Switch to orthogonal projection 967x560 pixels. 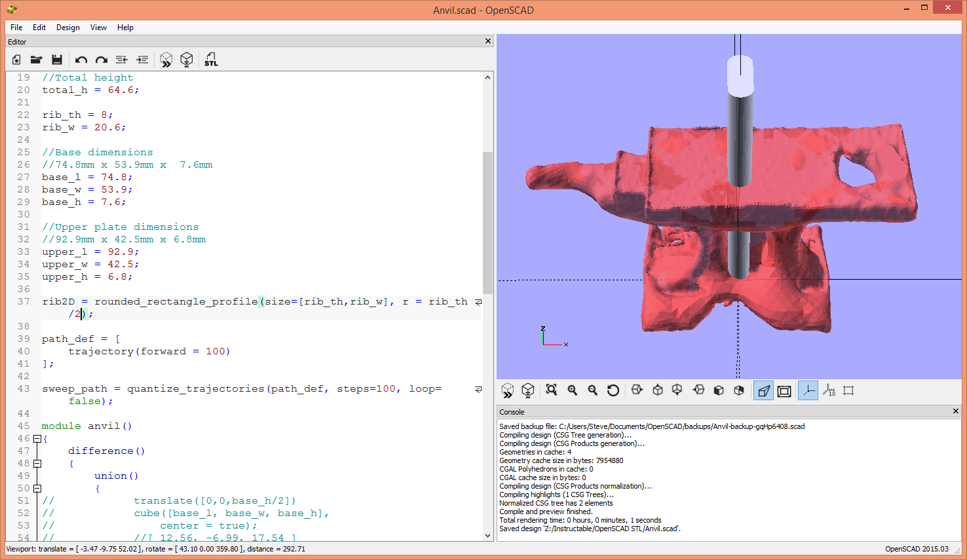coord(784,390)
